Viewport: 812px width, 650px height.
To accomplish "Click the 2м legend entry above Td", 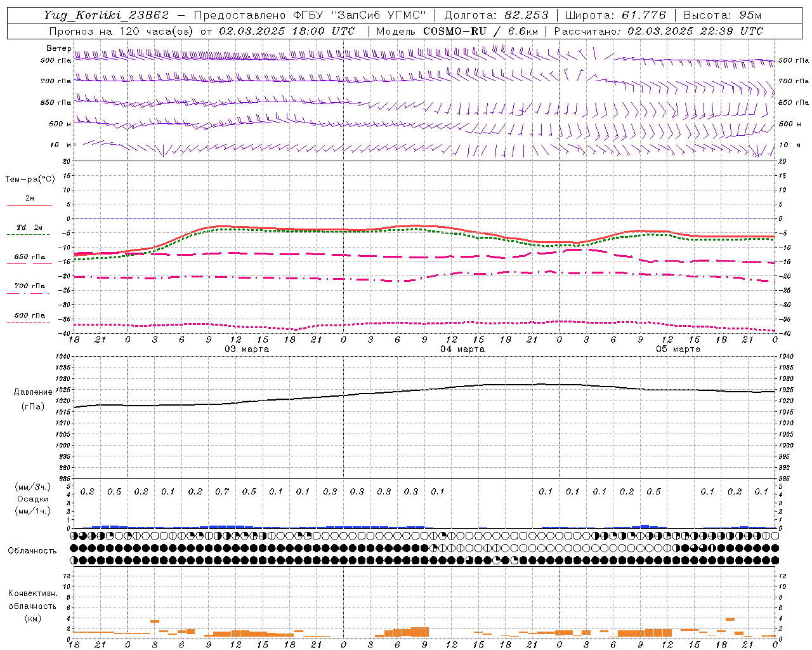I will pos(30,198).
